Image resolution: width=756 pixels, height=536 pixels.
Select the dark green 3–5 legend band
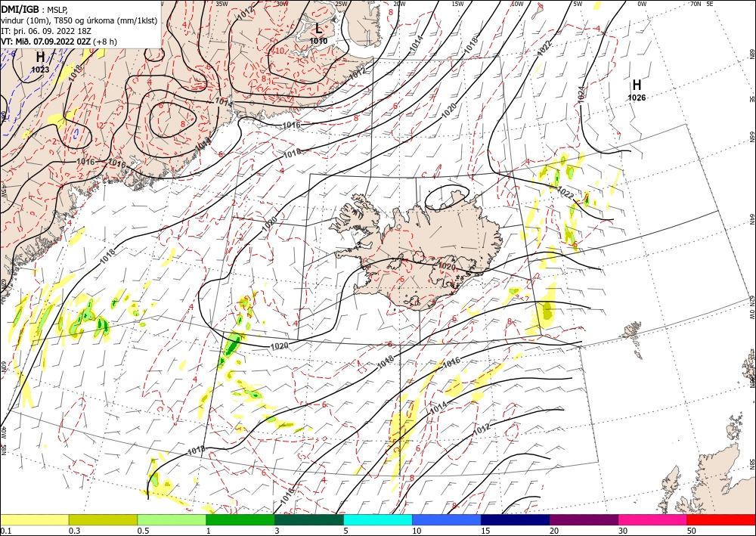point(309,519)
